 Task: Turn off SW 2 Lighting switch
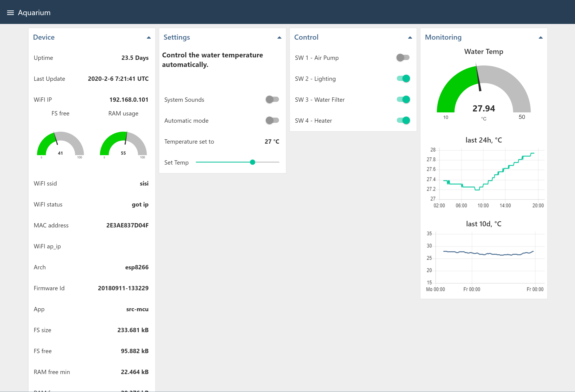pos(404,79)
